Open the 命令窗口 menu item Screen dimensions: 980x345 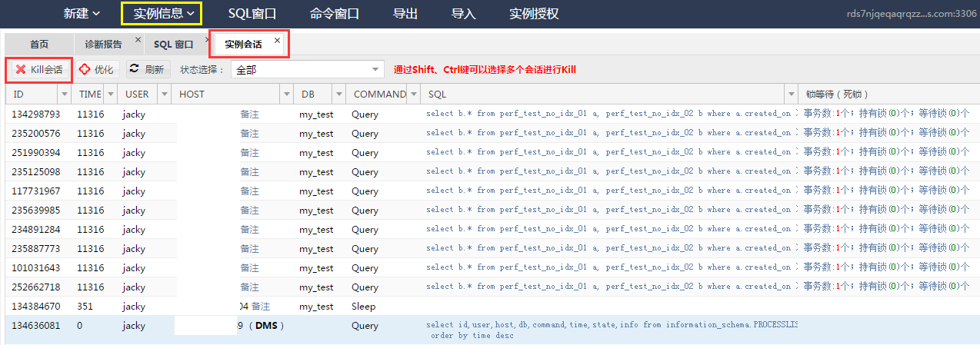(334, 14)
